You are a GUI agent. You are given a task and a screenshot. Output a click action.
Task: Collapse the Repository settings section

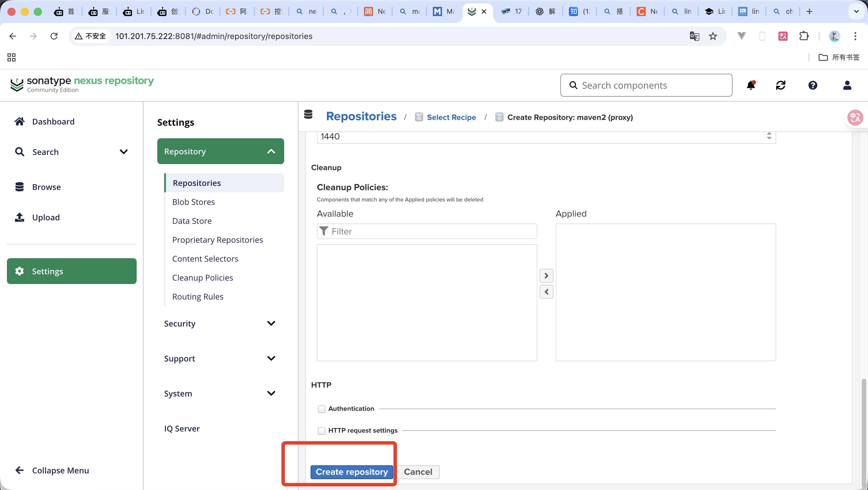271,151
